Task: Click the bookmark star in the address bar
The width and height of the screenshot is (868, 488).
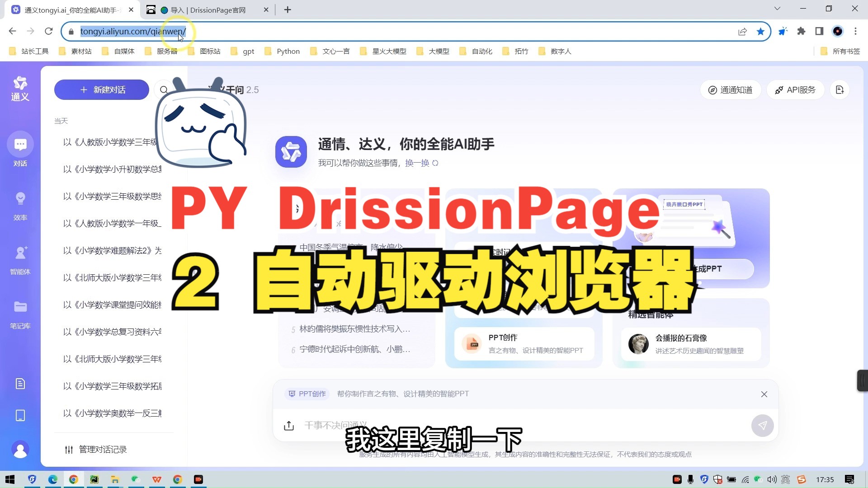Action: (x=760, y=31)
